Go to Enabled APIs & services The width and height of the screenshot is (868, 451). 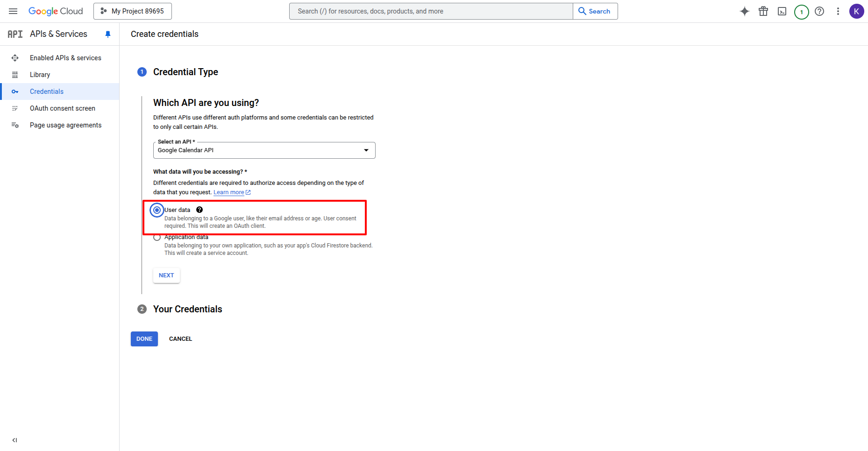(65, 58)
